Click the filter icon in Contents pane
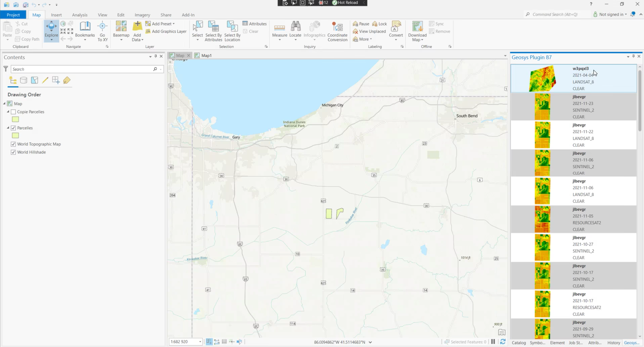This screenshot has height=347, width=644. click(x=6, y=69)
